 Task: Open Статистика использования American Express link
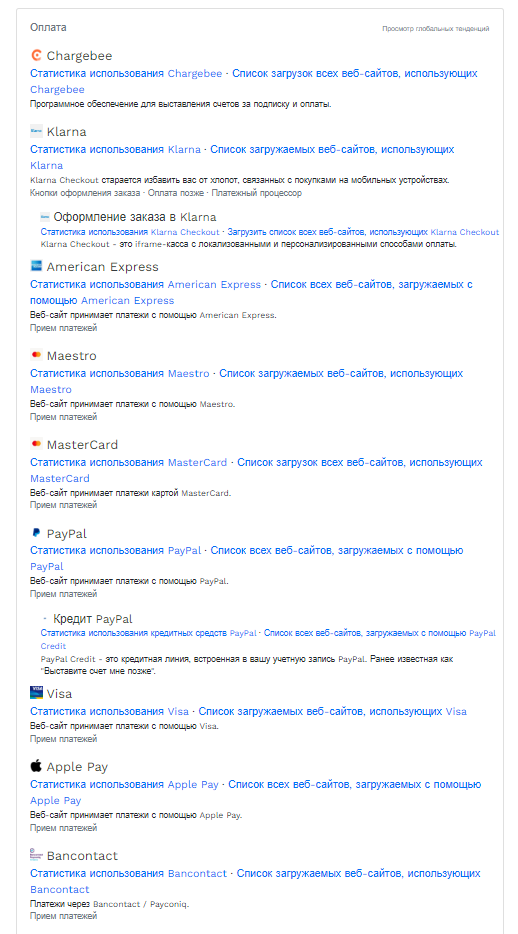pyautogui.click(x=145, y=285)
